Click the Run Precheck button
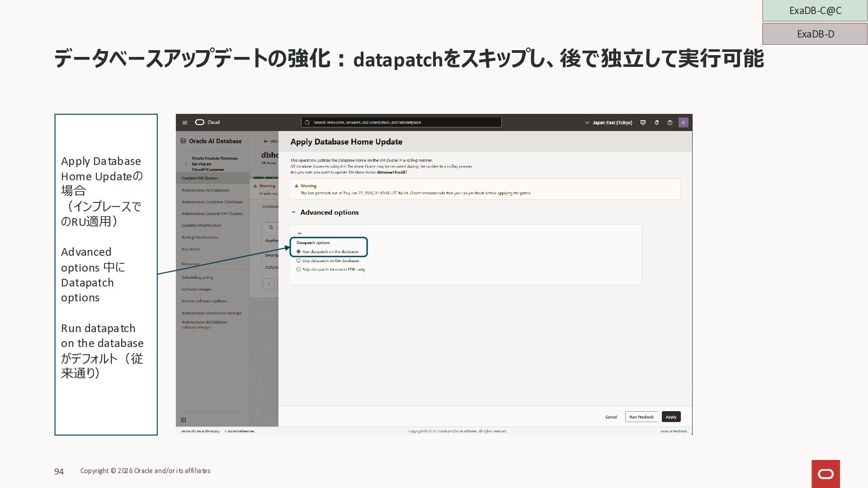 tap(641, 417)
